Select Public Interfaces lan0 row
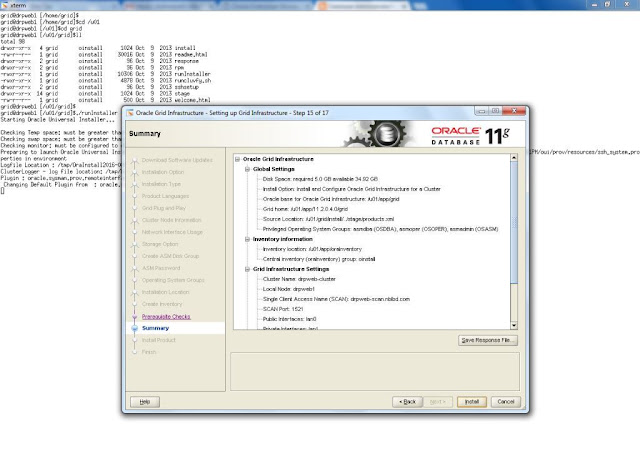Image resolution: width=640 pixels, height=456 pixels. [289, 319]
